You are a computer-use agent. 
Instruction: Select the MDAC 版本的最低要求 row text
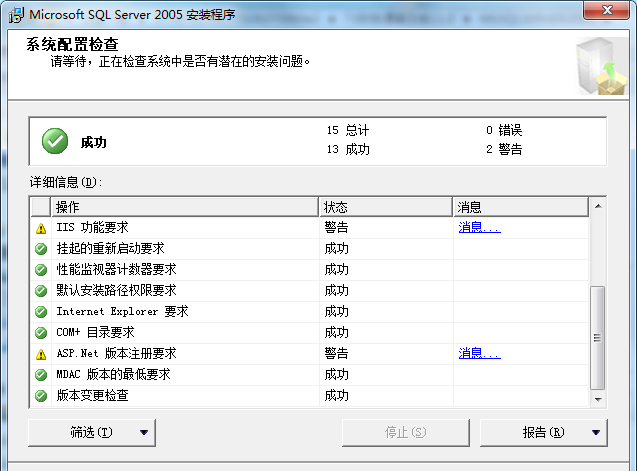[113, 374]
